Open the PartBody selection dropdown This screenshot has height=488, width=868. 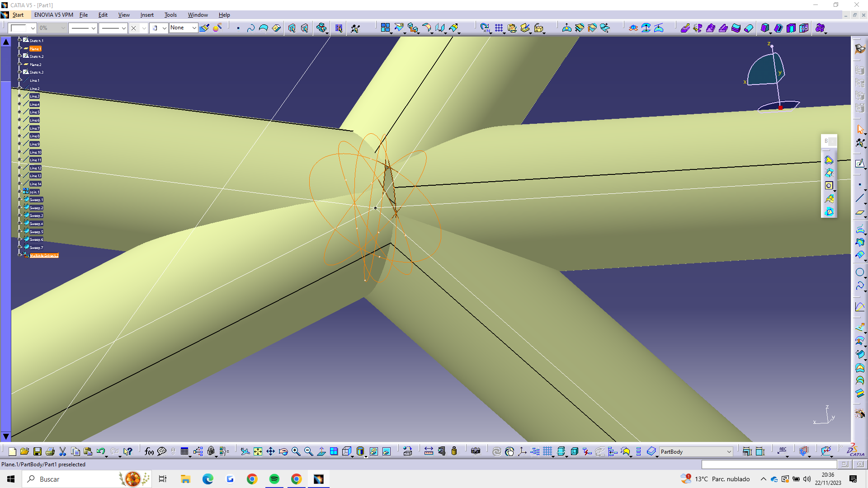729,451
